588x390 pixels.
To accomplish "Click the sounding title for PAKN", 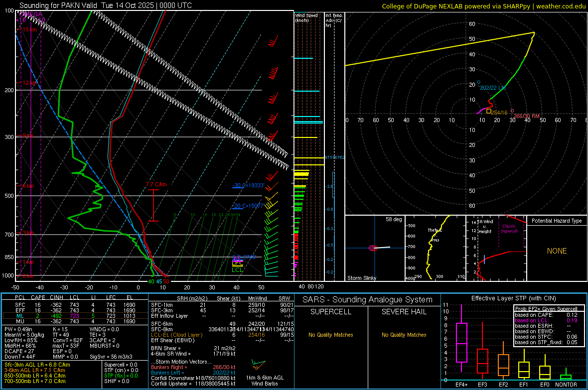I will 105,5.
